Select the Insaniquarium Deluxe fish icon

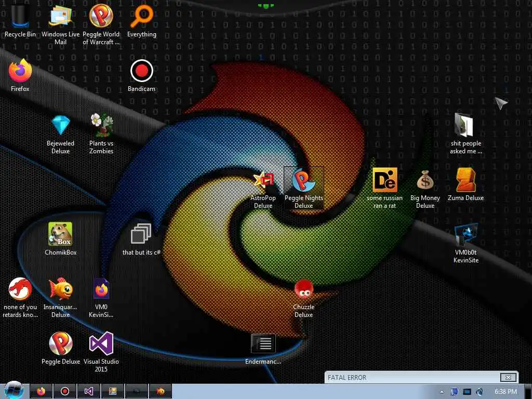tap(60, 298)
